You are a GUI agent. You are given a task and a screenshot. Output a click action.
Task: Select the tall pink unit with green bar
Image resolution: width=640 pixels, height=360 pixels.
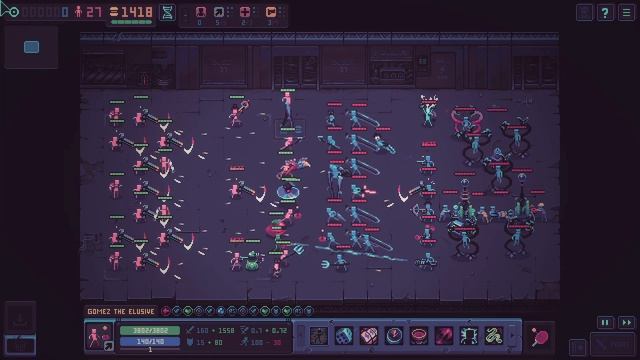pyautogui.click(x=287, y=109)
